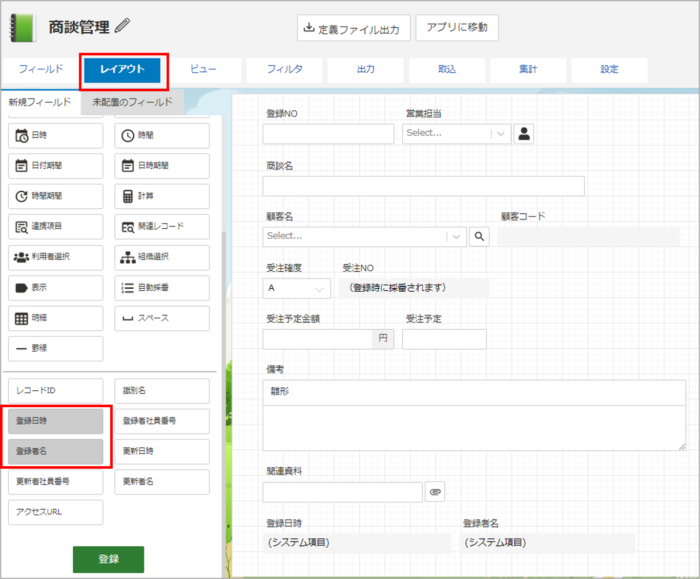Click the 識別名 system field
Viewport: 700px width, 579px height.
coord(162,391)
